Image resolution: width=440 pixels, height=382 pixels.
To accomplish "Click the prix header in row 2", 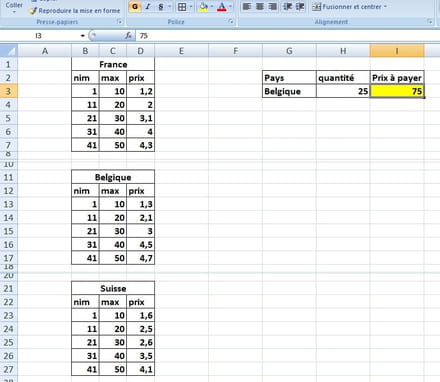I will (141, 78).
